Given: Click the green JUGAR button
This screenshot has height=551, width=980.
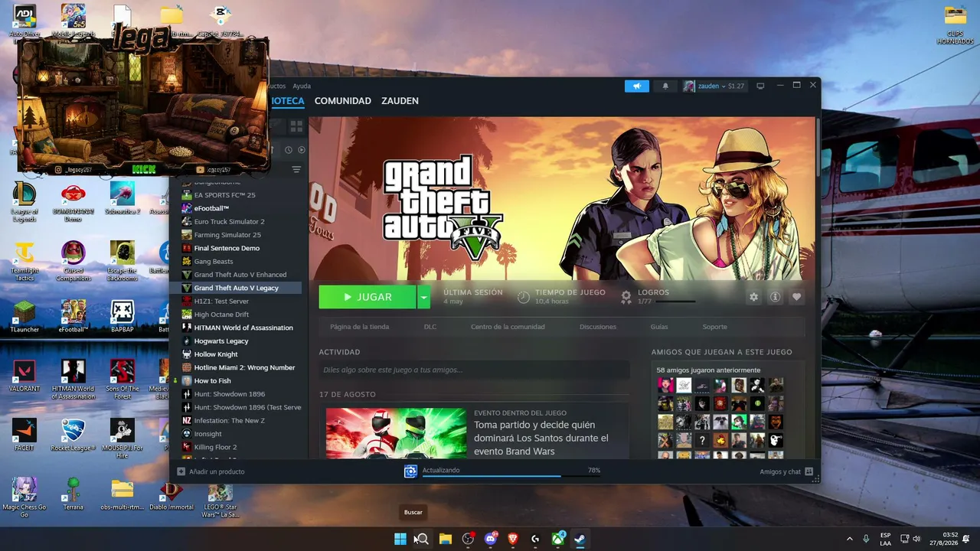Looking at the screenshot, I should click(x=367, y=297).
